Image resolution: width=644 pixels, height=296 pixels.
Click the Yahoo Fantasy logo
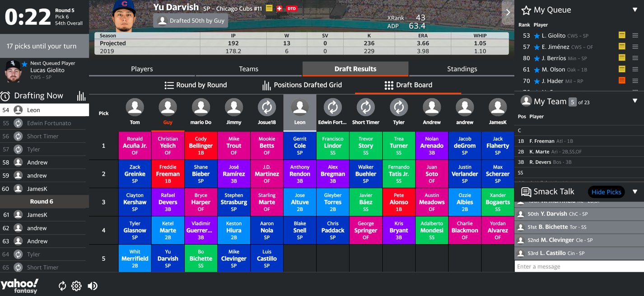(x=19, y=286)
